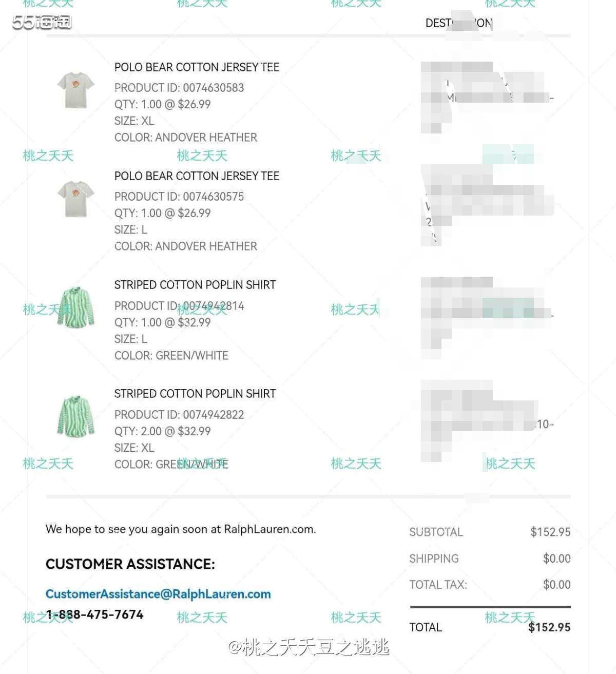Click the size L Polo Bear tee image
This screenshot has width=616, height=674.
pos(76,198)
